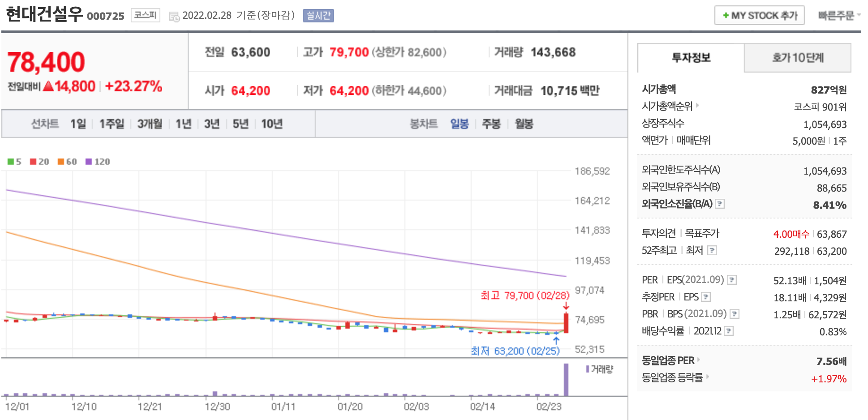Select the 1년 line chart period
868x420 pixels.
(x=183, y=124)
